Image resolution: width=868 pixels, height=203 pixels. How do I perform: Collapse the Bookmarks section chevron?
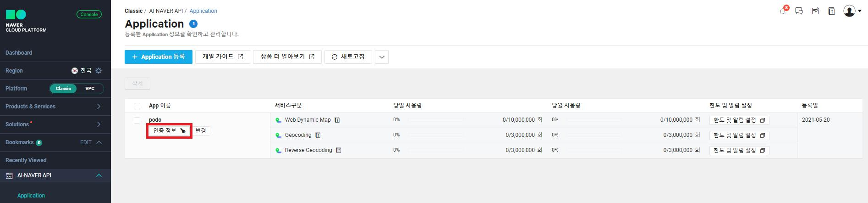pyautogui.click(x=99, y=142)
